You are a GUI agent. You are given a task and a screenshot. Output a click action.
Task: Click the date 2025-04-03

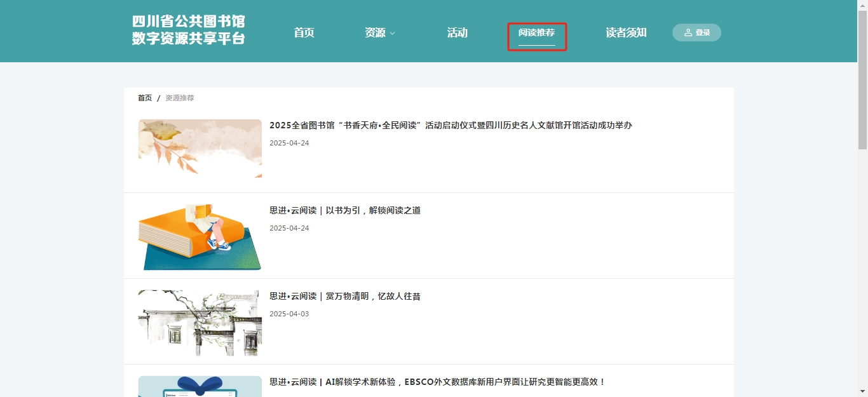coord(289,314)
